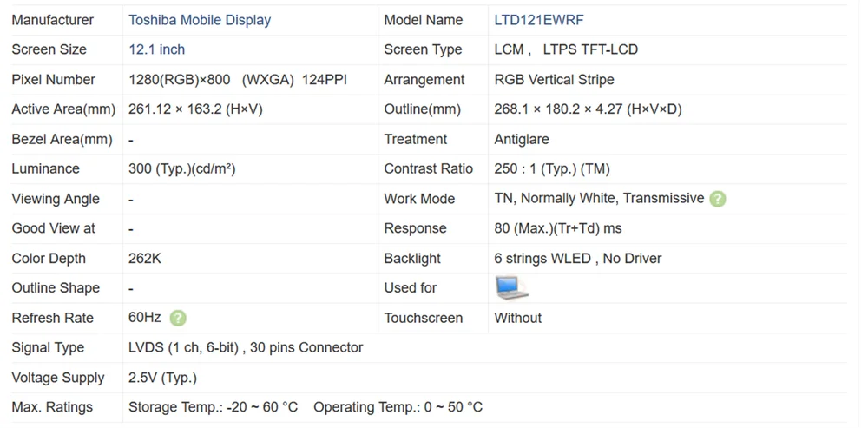The width and height of the screenshot is (868, 428).
Task: Select the Voltage Supply value 2.5V
Action: [162, 378]
